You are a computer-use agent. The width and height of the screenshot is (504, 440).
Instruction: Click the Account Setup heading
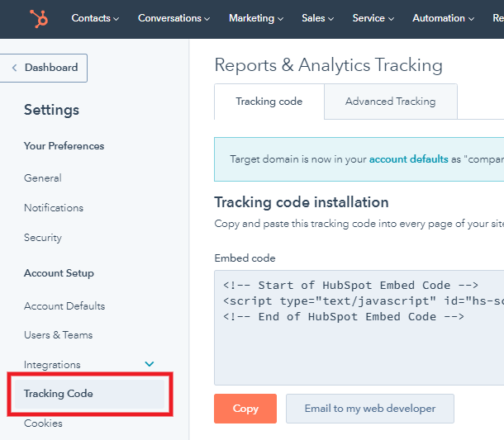(x=59, y=273)
